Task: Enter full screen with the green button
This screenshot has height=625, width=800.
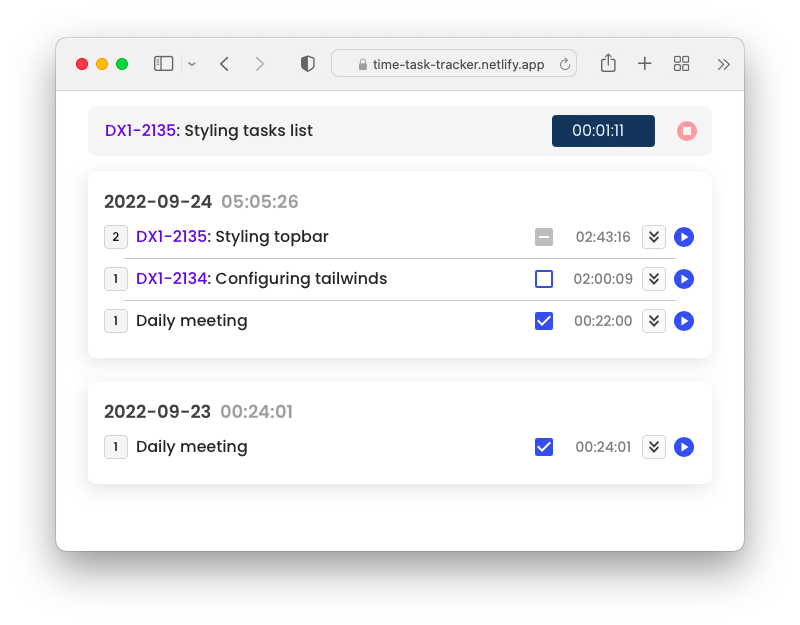Action: (122, 64)
